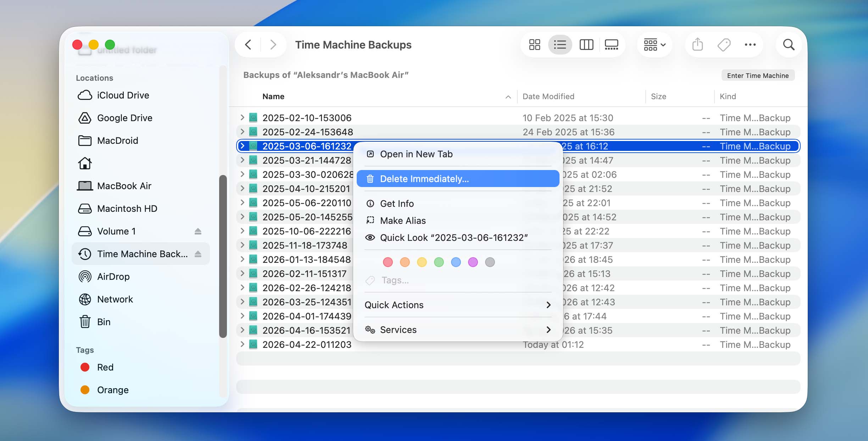The image size is (868, 441).
Task: Apply the yellow tag color
Action: pyautogui.click(x=422, y=262)
